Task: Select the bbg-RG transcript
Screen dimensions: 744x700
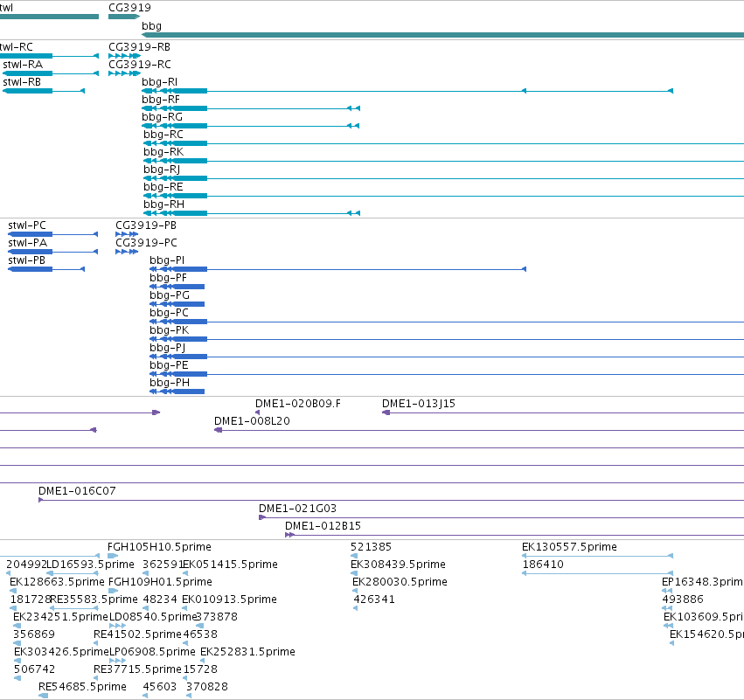Action: click(x=251, y=126)
